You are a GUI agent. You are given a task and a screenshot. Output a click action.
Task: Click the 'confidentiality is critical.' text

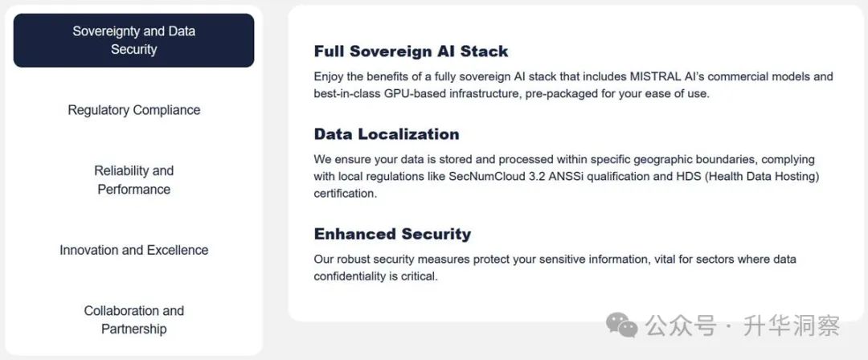tap(375, 276)
